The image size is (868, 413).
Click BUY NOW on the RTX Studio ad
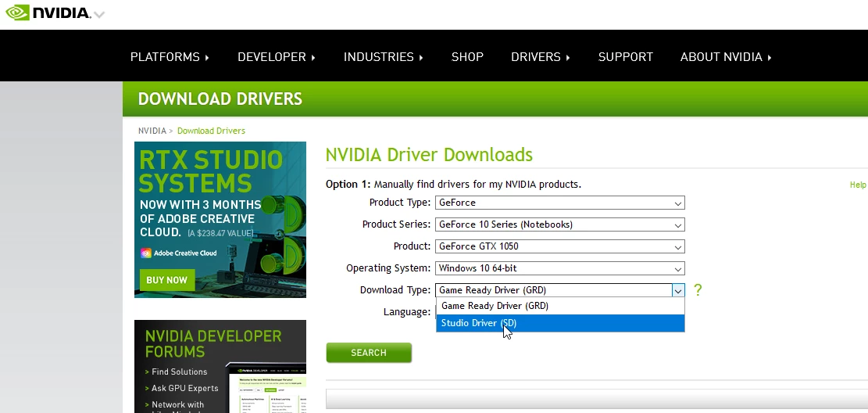166,280
